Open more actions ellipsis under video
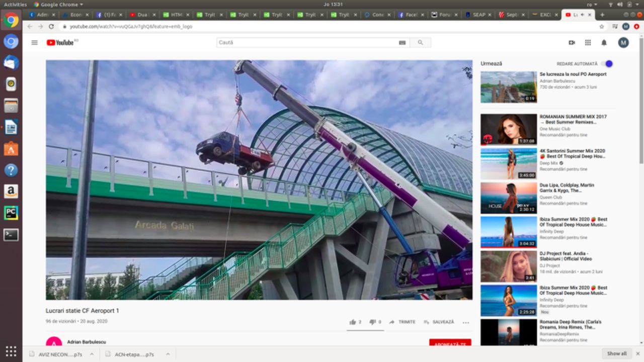 coord(465,322)
